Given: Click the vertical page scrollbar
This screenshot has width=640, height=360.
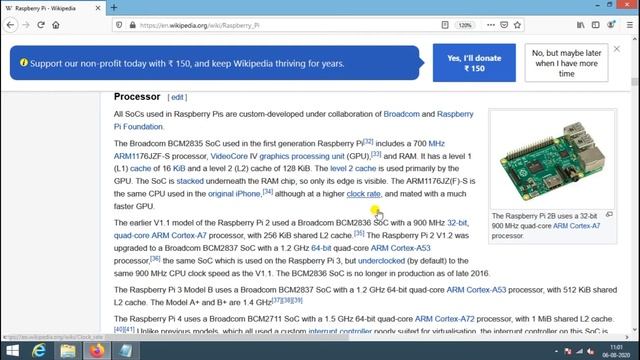Looking at the screenshot, I should (634, 81).
